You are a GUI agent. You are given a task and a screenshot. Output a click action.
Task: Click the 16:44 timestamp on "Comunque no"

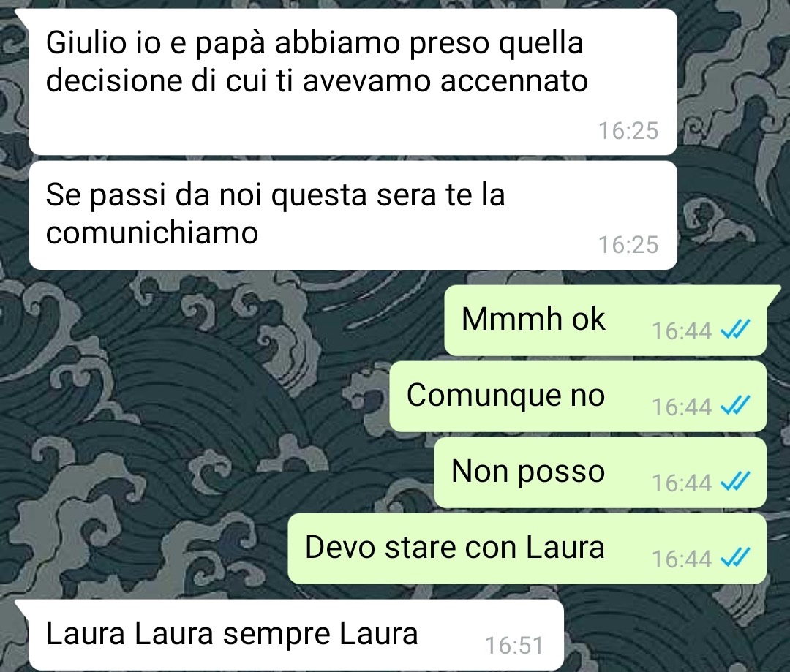pyautogui.click(x=682, y=407)
